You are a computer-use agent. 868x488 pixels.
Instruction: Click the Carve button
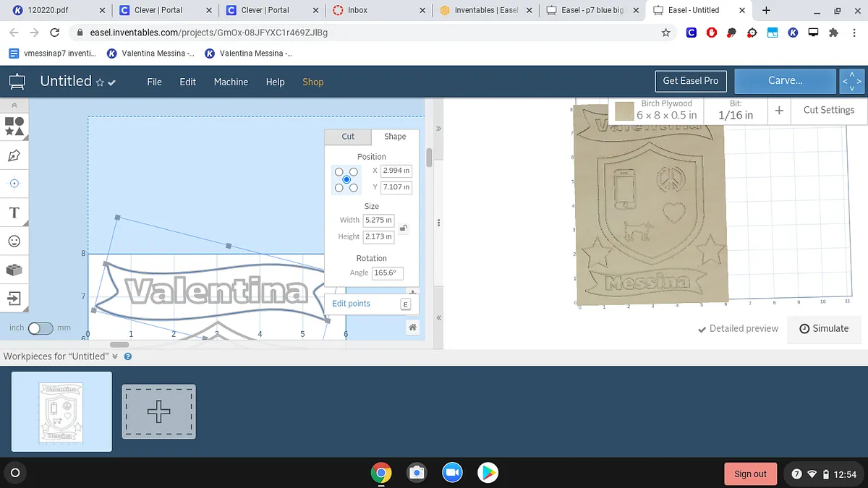785,81
